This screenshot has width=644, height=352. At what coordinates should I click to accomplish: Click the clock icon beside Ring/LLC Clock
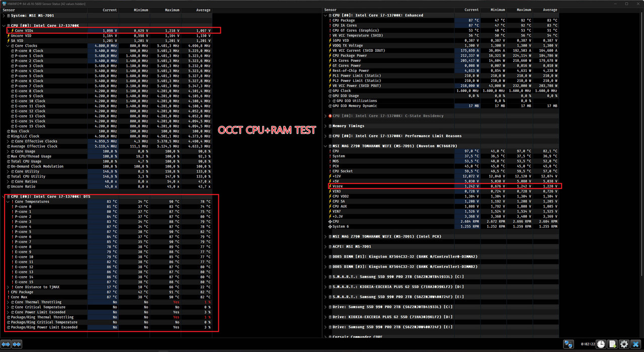[9, 136]
